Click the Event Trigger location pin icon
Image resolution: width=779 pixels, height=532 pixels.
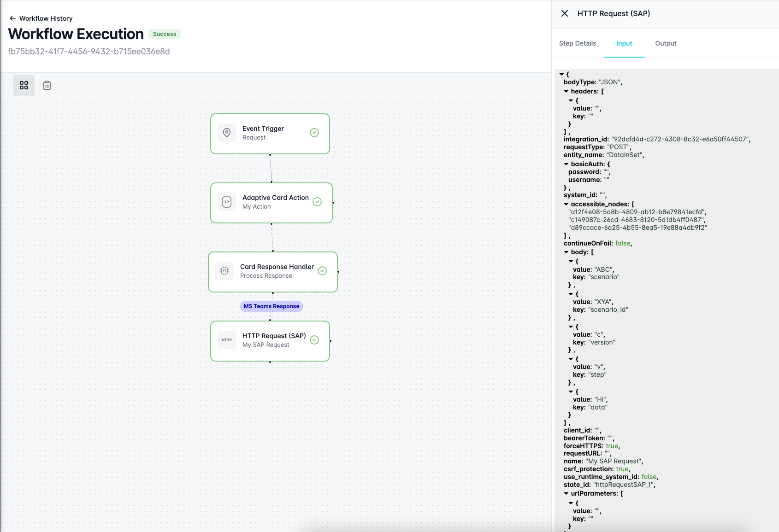tap(227, 133)
